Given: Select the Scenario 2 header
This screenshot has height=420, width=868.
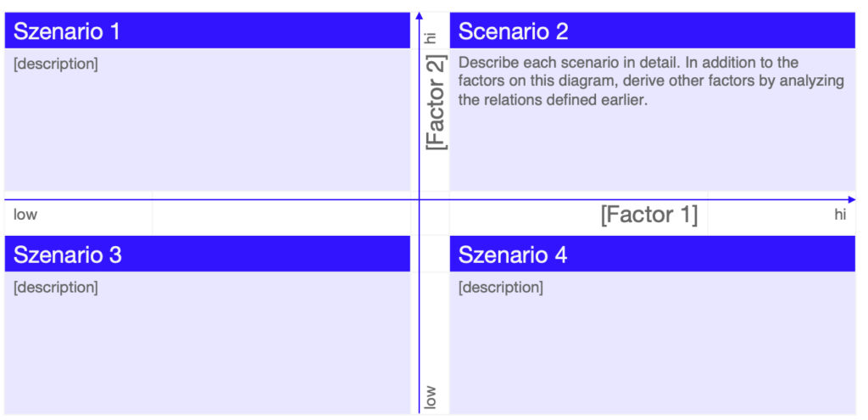Looking at the screenshot, I should [652, 31].
